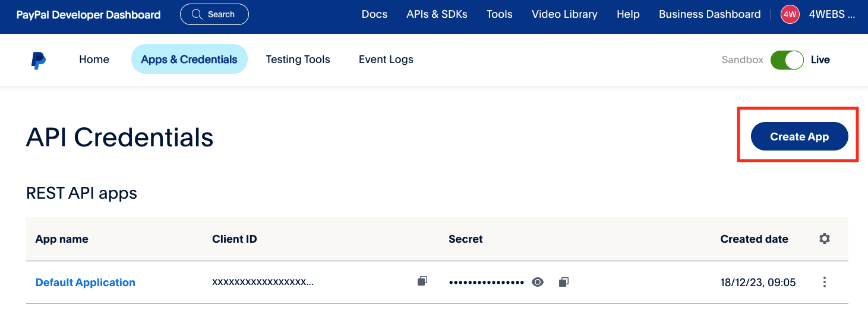Go to the Home tab

94,59
